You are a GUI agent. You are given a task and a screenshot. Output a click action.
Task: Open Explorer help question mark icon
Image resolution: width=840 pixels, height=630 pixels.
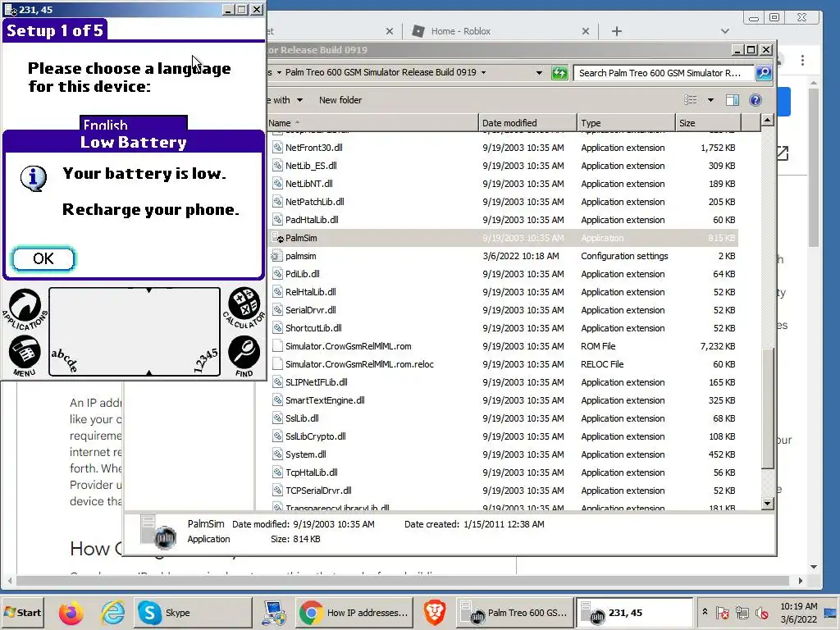756,100
